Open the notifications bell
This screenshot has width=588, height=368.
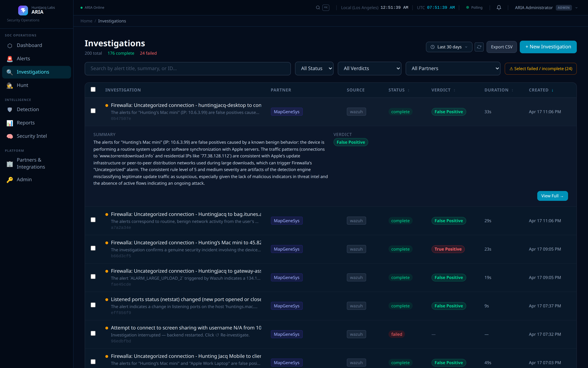[x=499, y=8]
